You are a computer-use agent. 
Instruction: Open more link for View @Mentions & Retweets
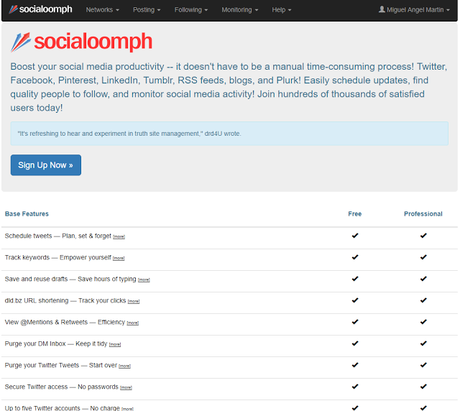tap(133, 323)
